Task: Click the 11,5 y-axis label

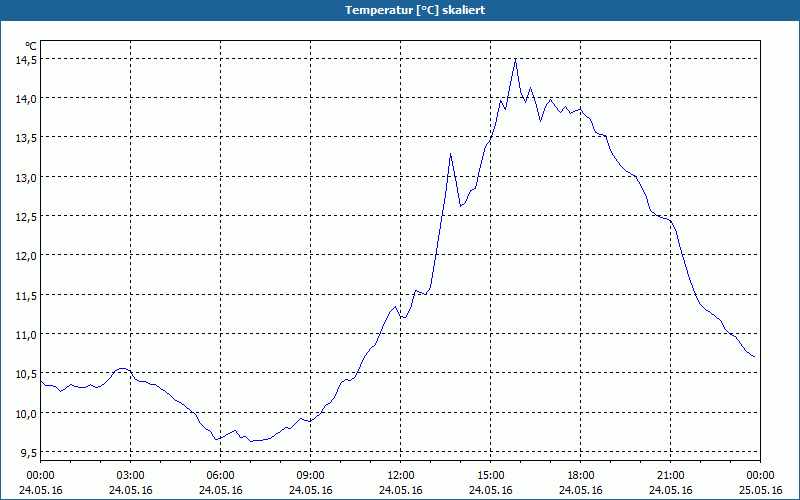Action: click(26, 295)
